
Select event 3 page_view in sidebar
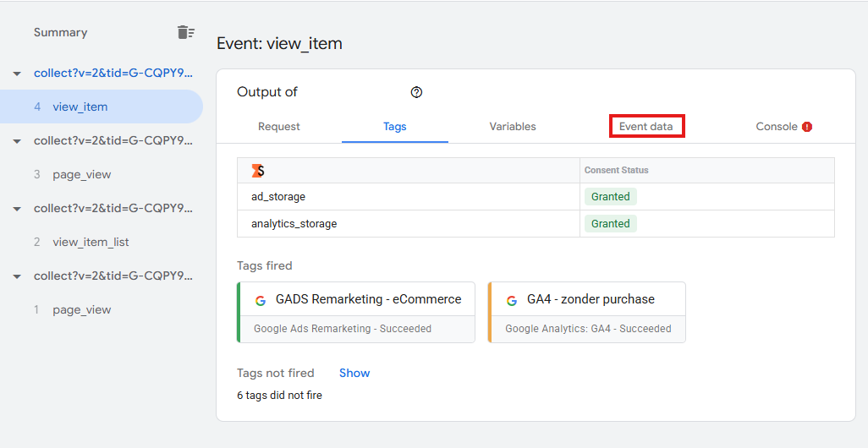pos(81,174)
